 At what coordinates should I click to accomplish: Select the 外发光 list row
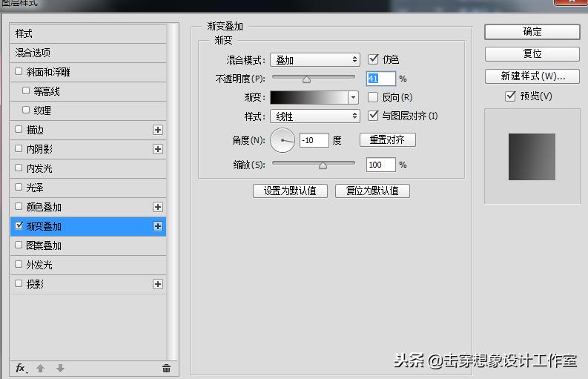click(x=88, y=265)
